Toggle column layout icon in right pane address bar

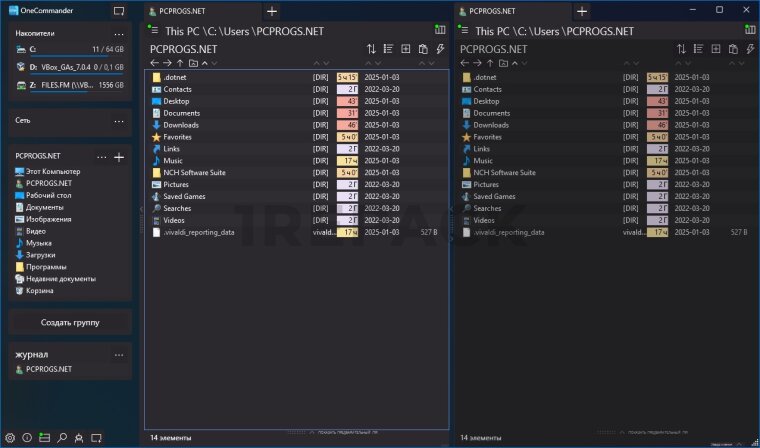(x=749, y=30)
